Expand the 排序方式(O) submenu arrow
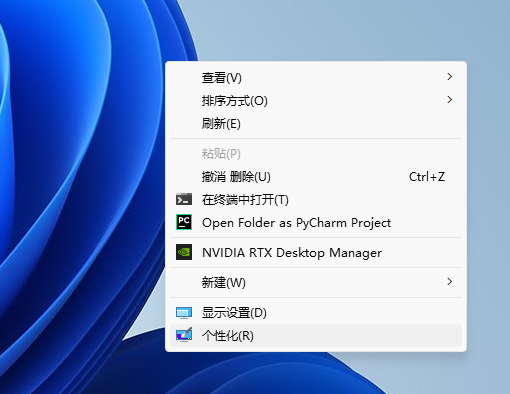Screen dimensions: 510x394 (x=449, y=100)
